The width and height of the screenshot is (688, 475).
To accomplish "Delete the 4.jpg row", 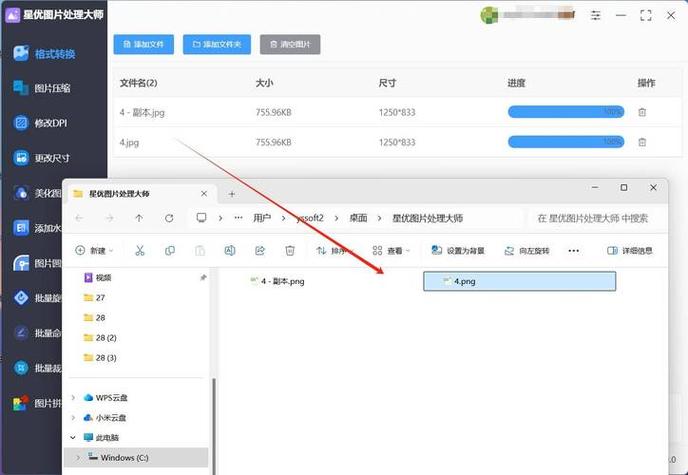I will [642, 142].
